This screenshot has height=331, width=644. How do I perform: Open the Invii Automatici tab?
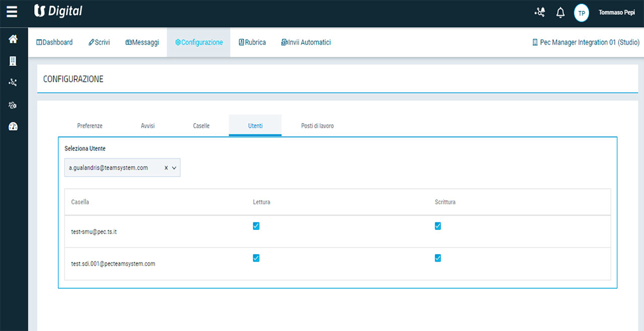[306, 42]
